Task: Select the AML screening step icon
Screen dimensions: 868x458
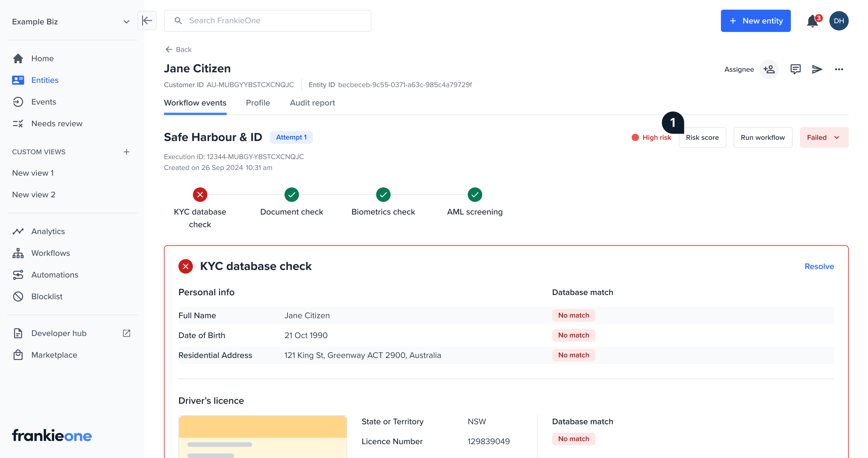Action: coord(475,195)
